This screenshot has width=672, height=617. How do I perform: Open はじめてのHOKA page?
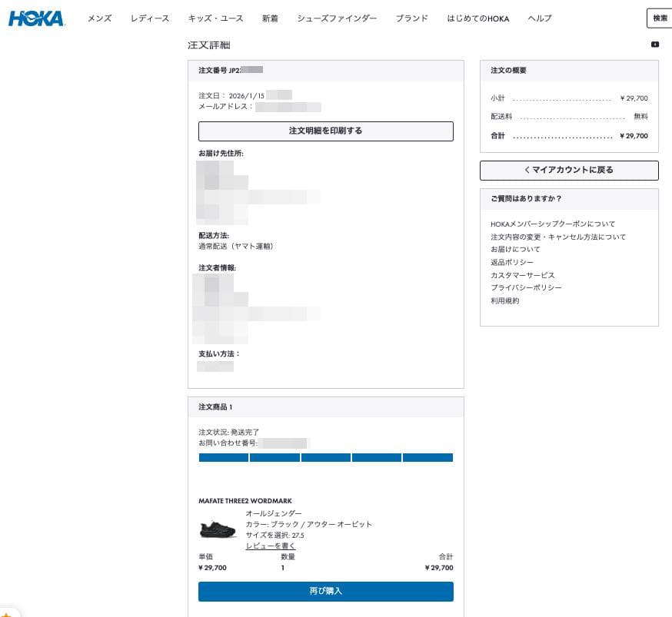477,18
